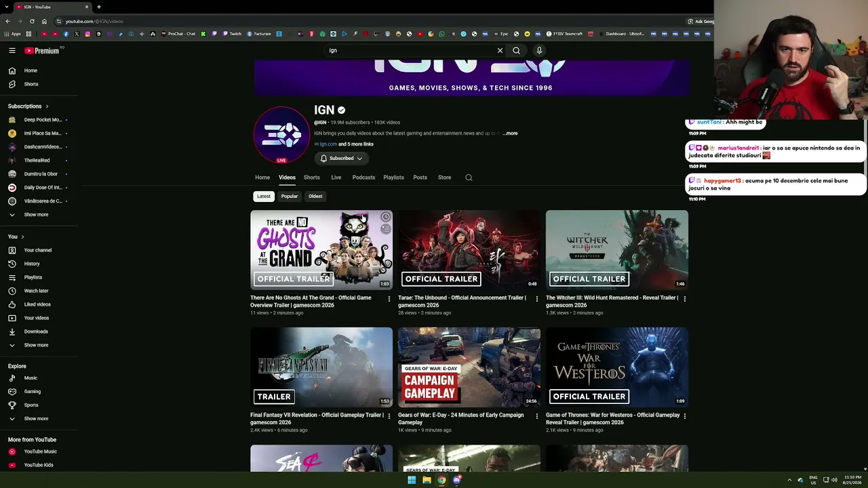Screen dimensions: 868x488
Task: Expand the IGN channel description with more
Action: point(511,134)
